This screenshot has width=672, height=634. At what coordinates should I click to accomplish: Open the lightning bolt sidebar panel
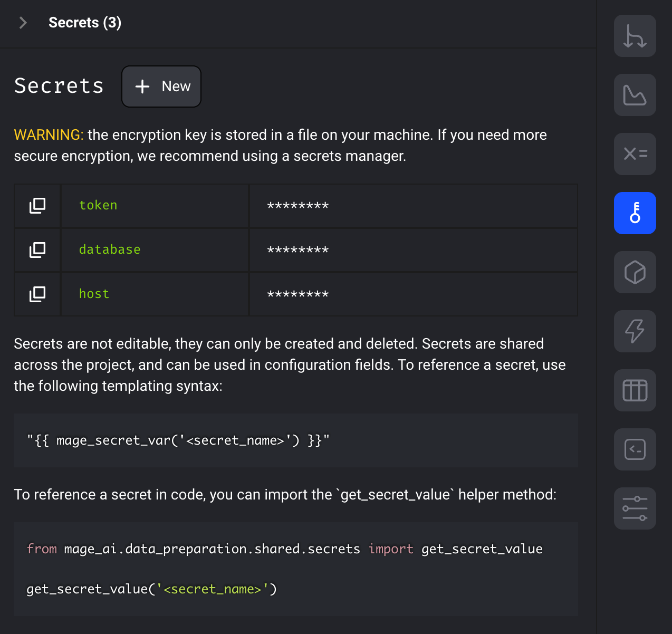pyautogui.click(x=635, y=331)
